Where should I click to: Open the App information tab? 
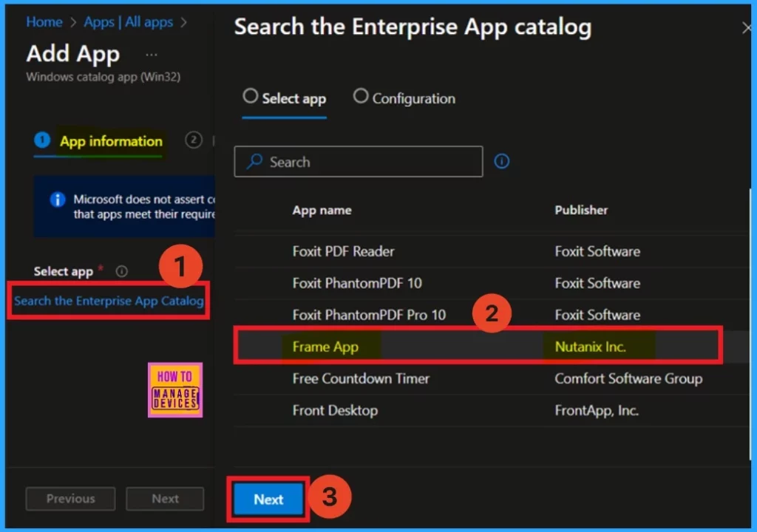(x=111, y=141)
